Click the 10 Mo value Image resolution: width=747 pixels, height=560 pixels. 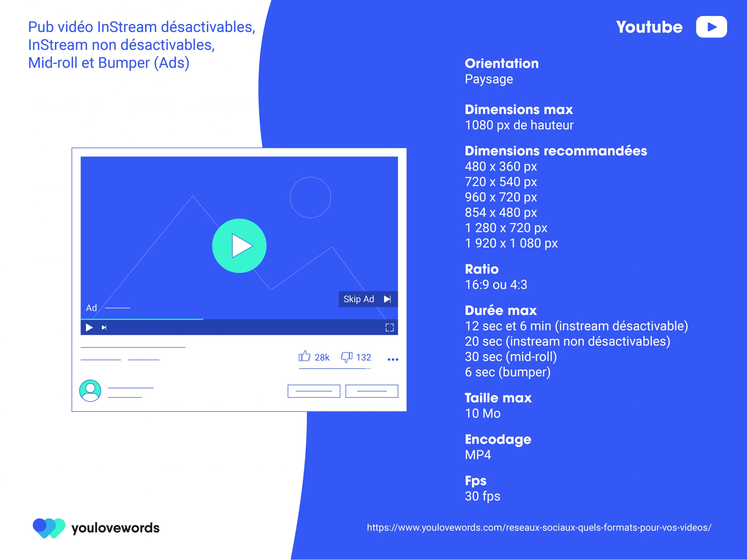click(x=483, y=414)
